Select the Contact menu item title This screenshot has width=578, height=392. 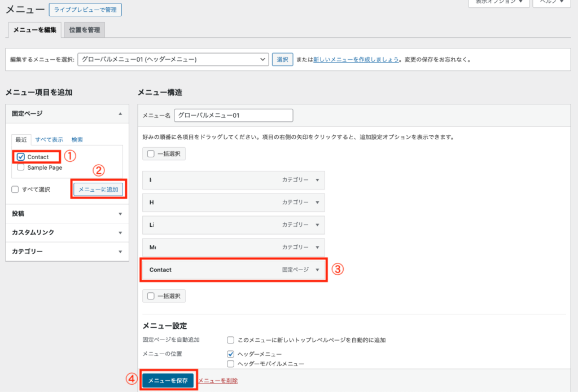pos(160,270)
